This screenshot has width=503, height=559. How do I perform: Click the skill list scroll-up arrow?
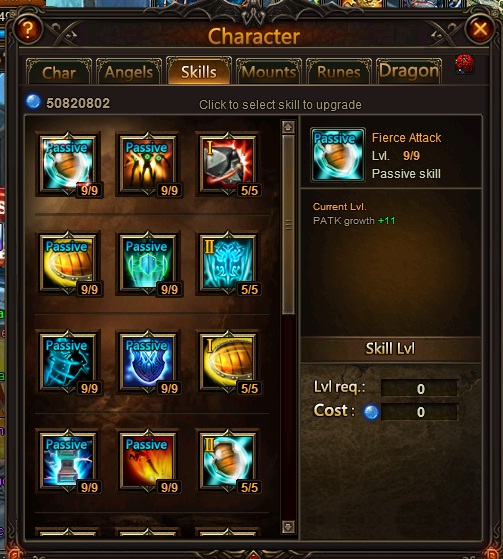[288, 127]
